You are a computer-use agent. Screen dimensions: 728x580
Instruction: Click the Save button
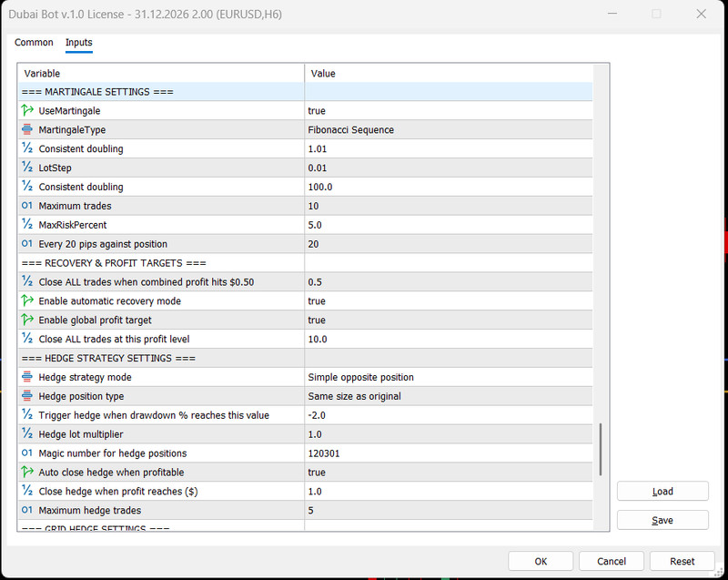[662, 520]
